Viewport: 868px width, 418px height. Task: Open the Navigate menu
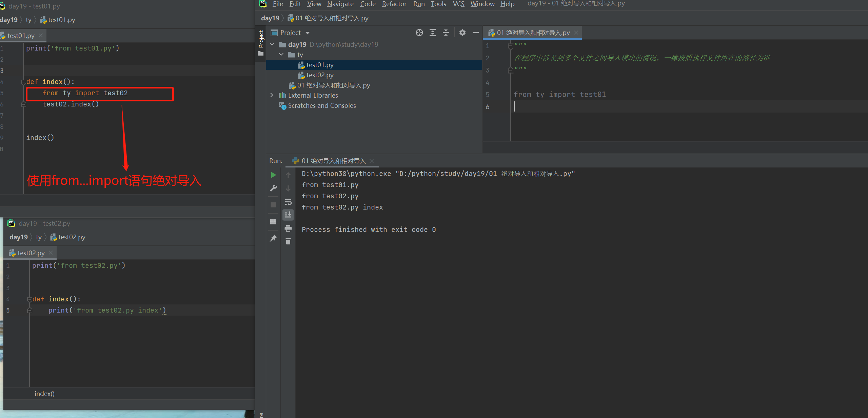(x=340, y=4)
